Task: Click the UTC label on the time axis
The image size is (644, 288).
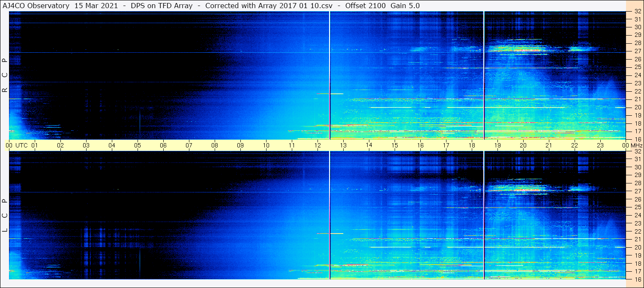Action: point(22,145)
